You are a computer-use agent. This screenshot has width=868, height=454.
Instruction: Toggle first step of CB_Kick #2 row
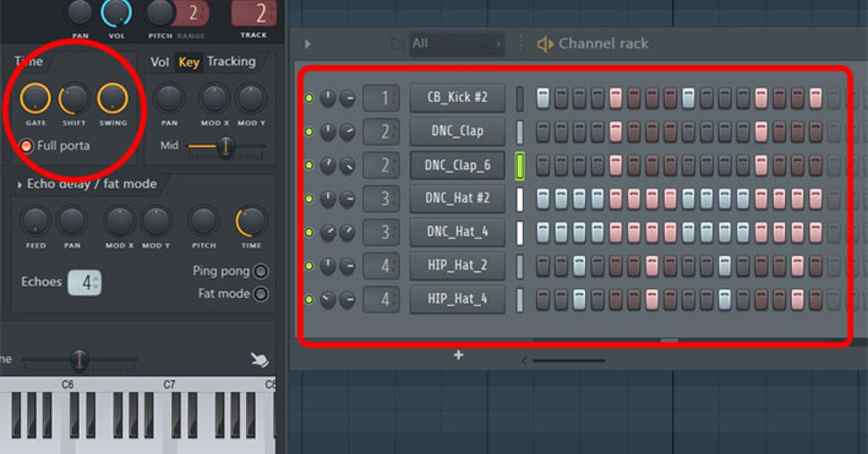pos(543,98)
